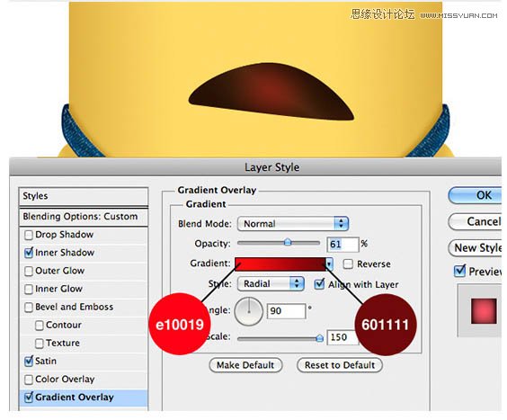507x420 pixels.
Task: Click the style preview thumbnail
Action: point(484,311)
